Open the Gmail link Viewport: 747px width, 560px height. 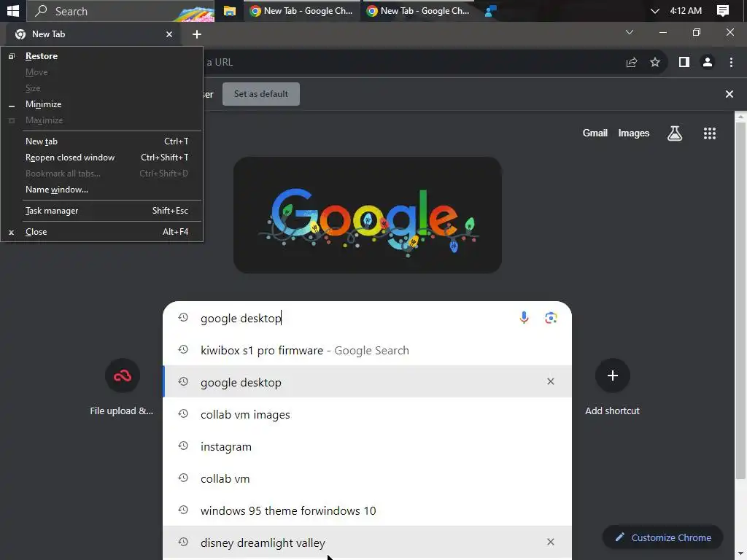(595, 133)
